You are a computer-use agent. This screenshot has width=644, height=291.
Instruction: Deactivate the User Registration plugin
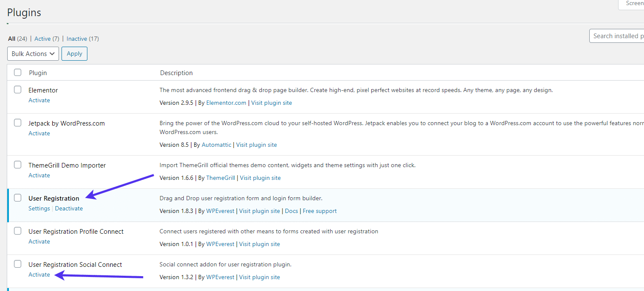69,208
